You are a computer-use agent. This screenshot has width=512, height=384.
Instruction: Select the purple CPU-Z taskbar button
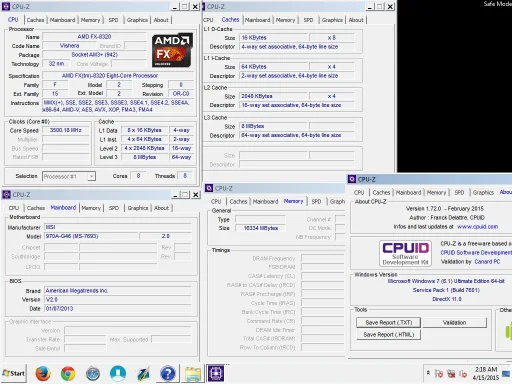[x=216, y=373]
